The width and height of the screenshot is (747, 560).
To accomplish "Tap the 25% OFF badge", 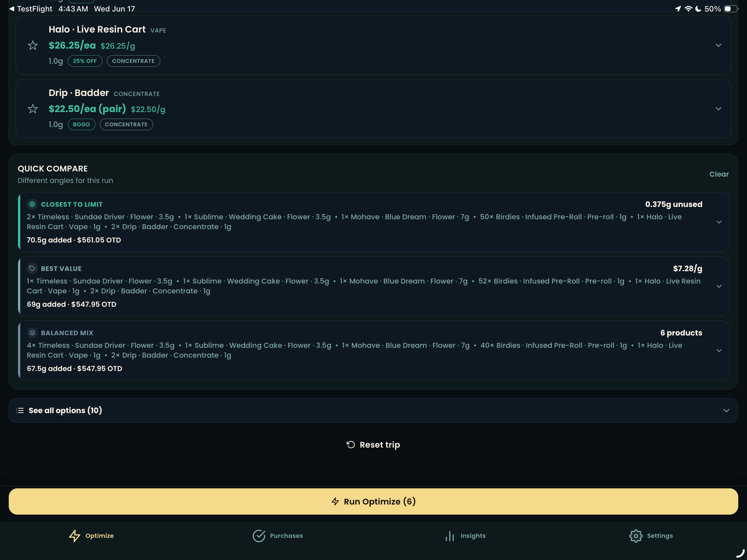I will point(85,61).
